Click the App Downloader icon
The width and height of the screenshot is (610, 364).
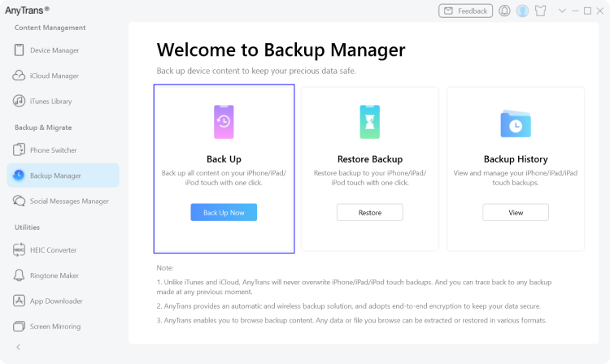[x=19, y=301]
